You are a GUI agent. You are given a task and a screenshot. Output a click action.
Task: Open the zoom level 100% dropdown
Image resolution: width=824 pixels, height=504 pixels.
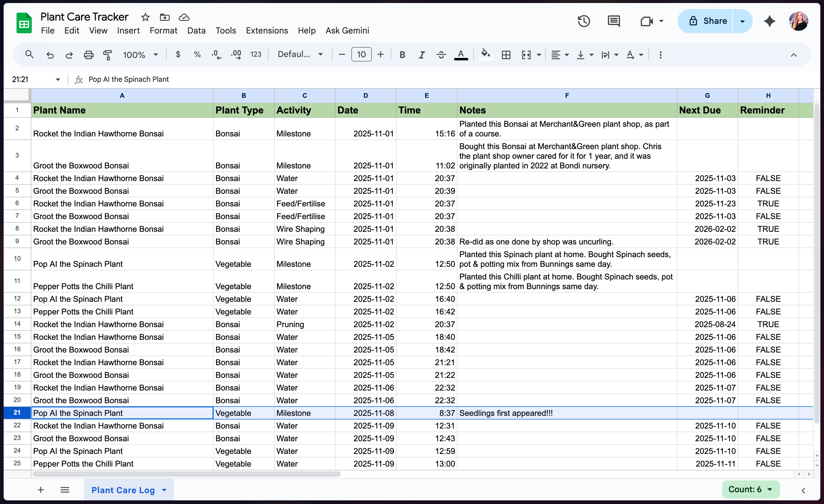tap(140, 55)
